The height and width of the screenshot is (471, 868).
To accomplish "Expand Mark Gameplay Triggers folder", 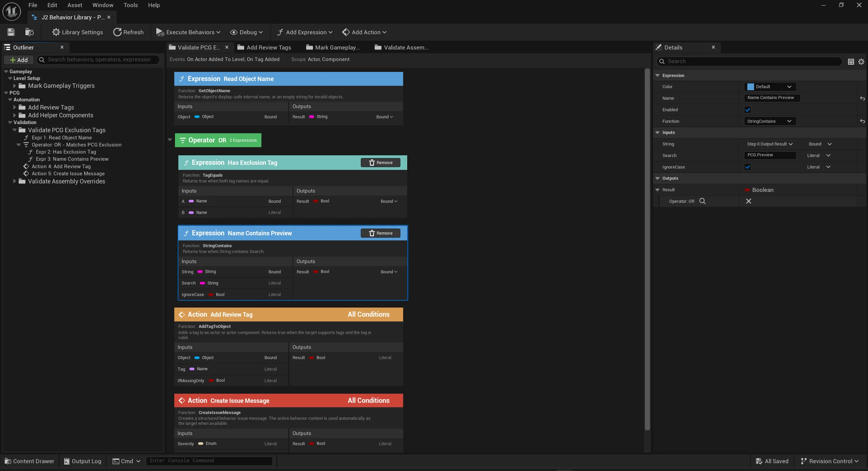I will coord(15,86).
